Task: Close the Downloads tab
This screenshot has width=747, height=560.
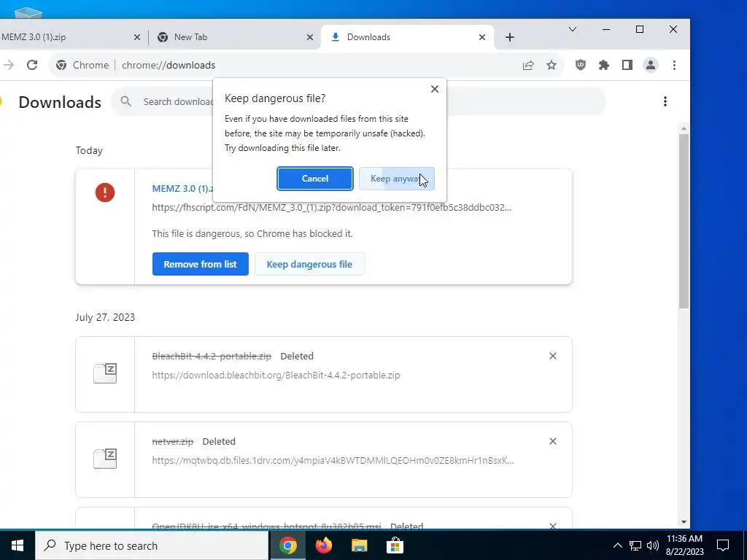Action: point(482,37)
